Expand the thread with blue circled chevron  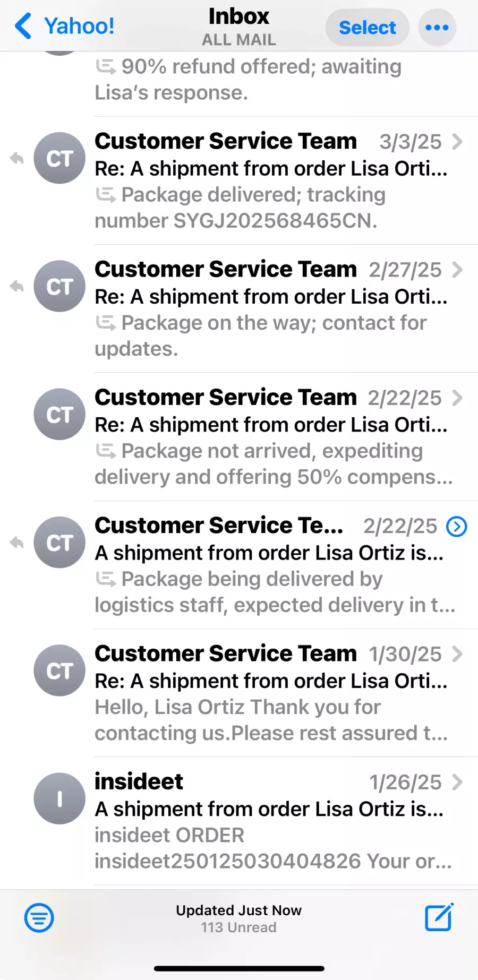[x=457, y=527]
